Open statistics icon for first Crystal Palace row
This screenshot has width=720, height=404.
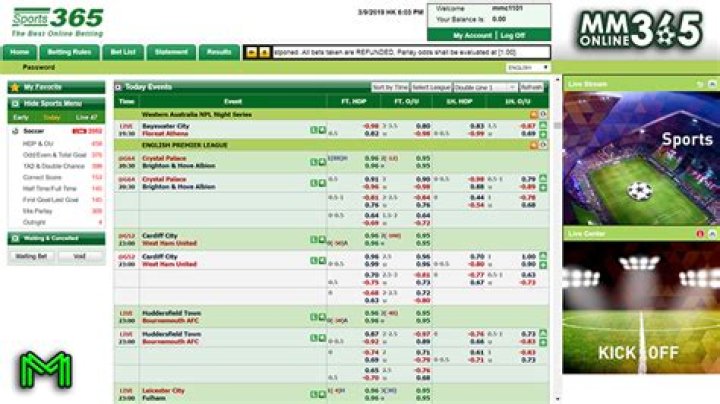314,162
